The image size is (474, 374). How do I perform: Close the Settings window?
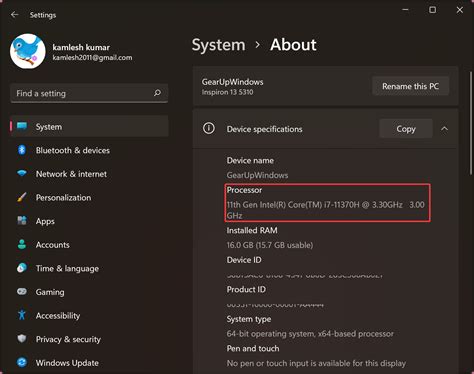[x=460, y=10]
